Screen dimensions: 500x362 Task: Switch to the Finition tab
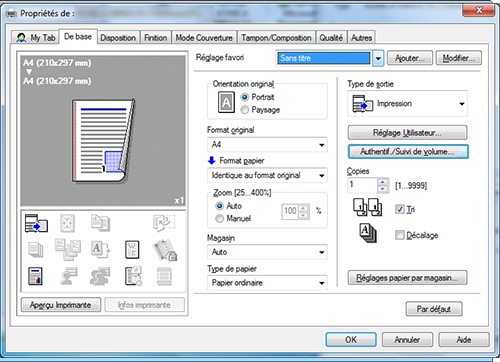coord(156,38)
